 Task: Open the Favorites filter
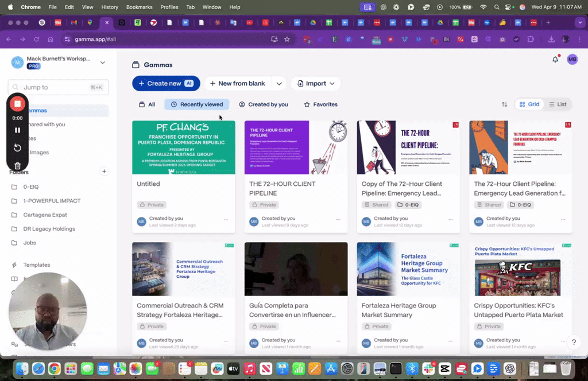point(320,104)
